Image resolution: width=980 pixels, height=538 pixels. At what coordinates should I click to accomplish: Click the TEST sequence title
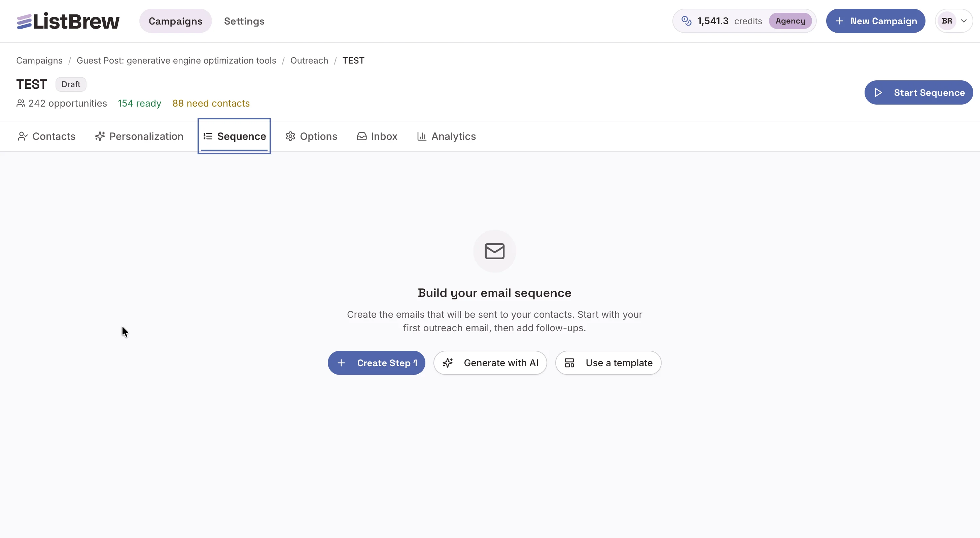point(32,84)
